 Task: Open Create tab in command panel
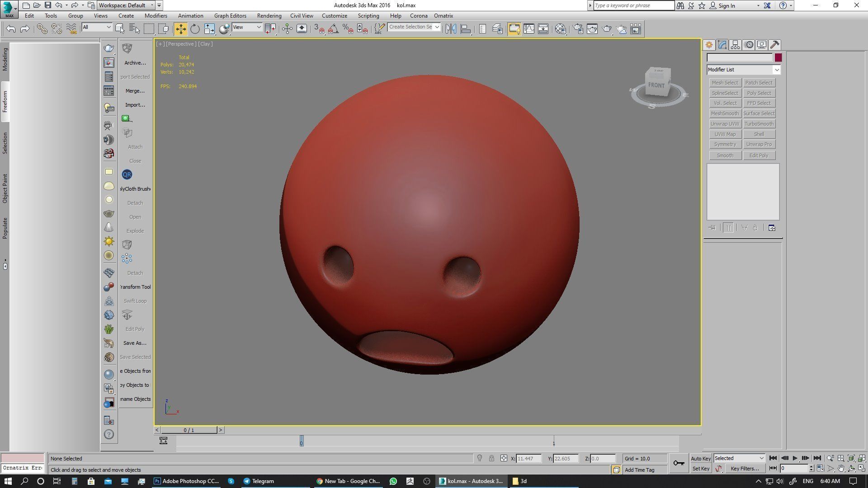coord(709,45)
